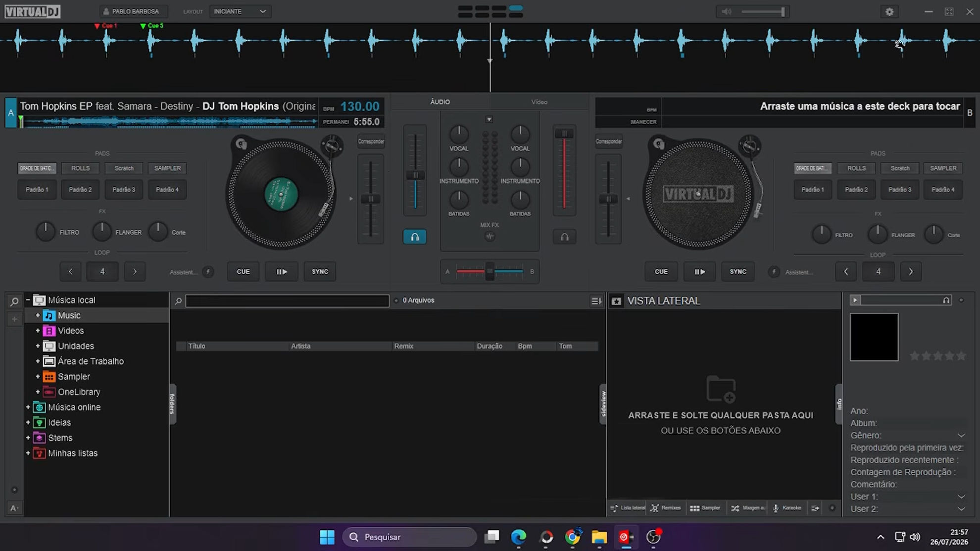Image resolution: width=980 pixels, height=551 pixels.
Task: Click deck A volume fader
Action: 415,175
